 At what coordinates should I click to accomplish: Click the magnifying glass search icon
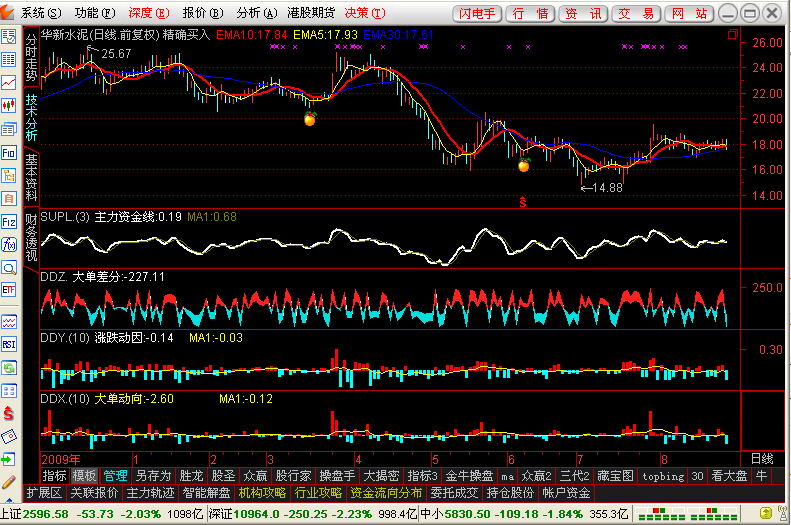9,267
